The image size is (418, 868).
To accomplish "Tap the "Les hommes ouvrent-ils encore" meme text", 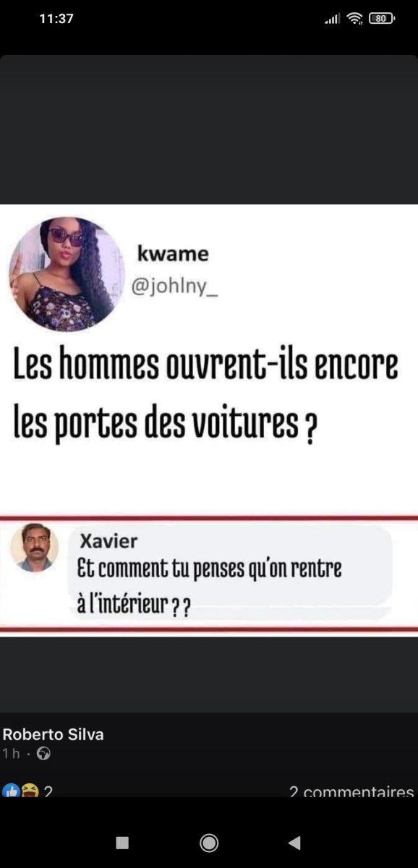I will [206, 366].
